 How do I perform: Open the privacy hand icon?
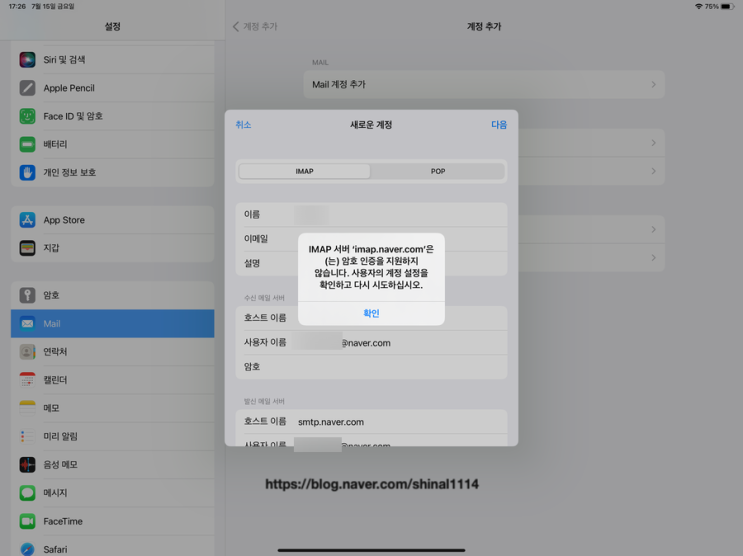pos(27,173)
